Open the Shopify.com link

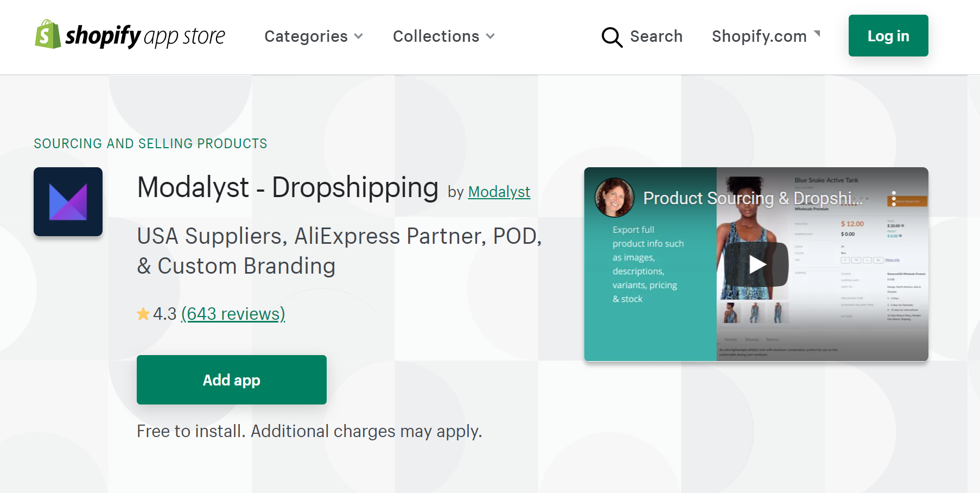(759, 36)
